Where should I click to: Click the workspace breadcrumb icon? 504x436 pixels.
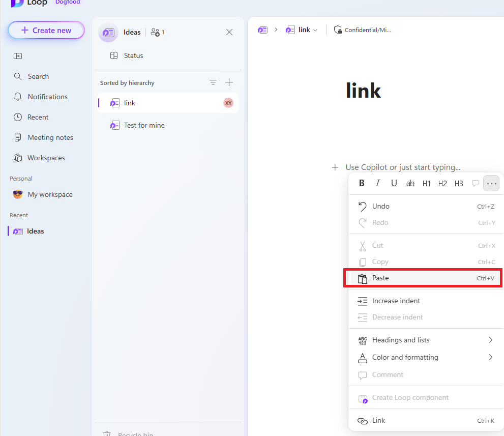coord(262,30)
